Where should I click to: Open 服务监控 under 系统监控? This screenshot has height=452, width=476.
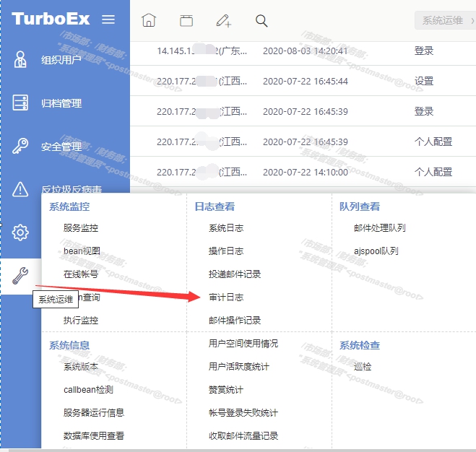pos(81,228)
